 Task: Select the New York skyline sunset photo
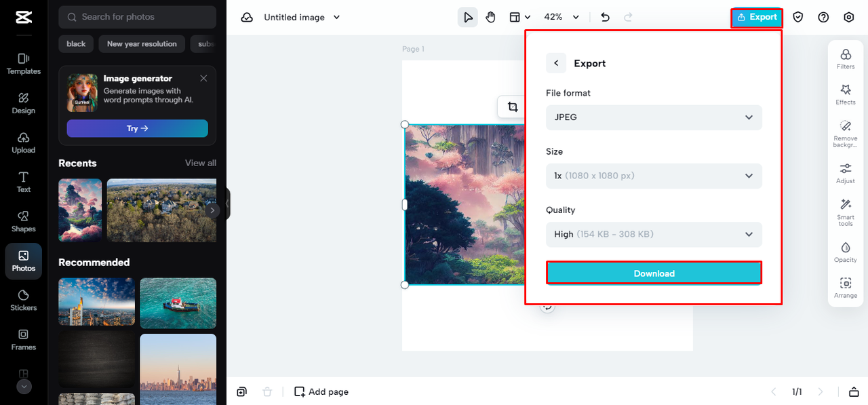click(x=178, y=369)
